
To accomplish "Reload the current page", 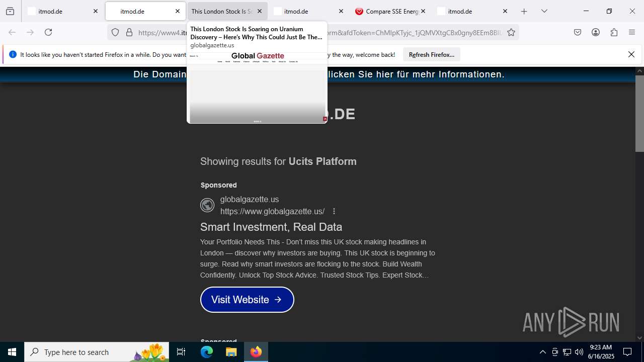I will click(48, 32).
